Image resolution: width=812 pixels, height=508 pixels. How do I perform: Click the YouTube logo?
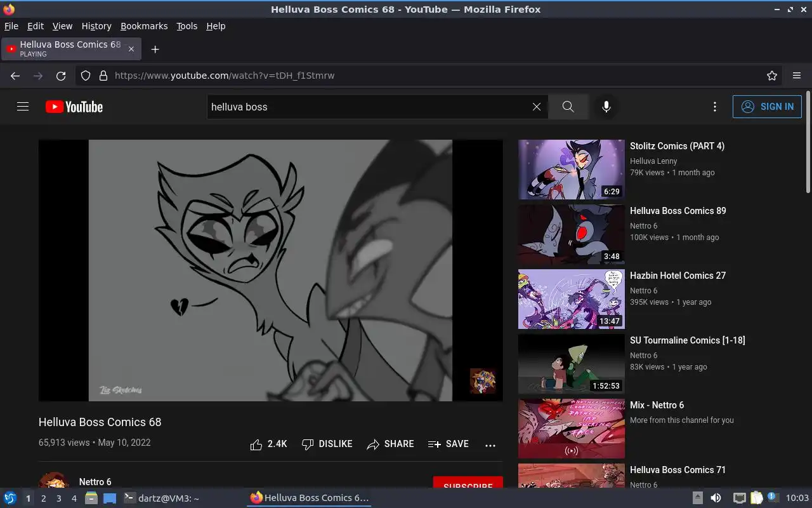tap(74, 107)
